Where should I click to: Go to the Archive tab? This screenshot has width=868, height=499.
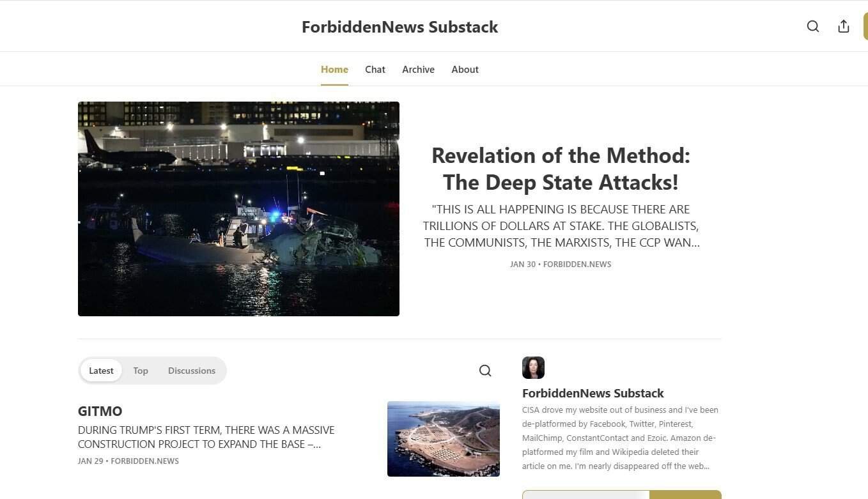click(x=418, y=70)
